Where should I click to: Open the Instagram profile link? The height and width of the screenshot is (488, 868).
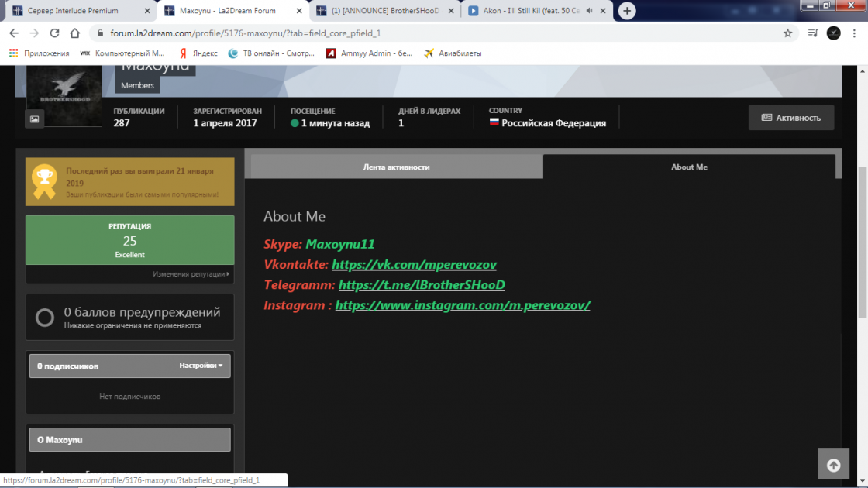click(463, 305)
